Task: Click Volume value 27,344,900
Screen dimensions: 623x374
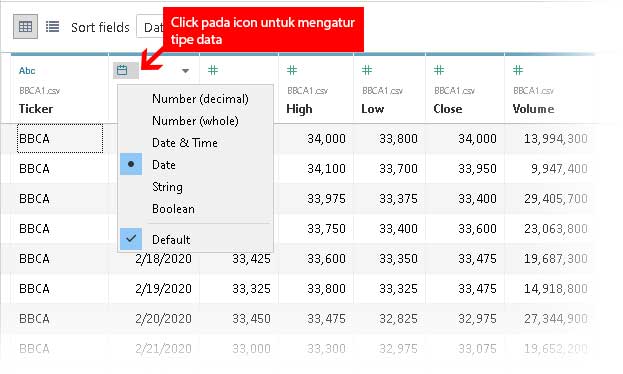Action: point(555,319)
